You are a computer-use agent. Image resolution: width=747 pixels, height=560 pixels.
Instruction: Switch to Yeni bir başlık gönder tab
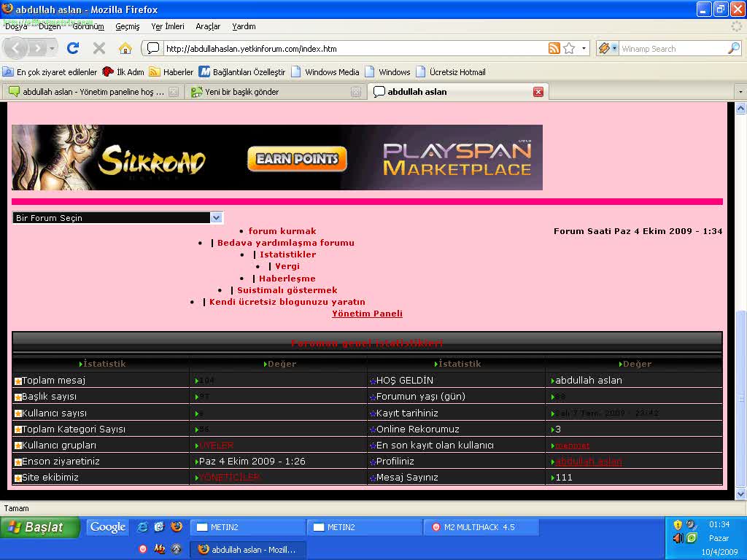(x=275, y=92)
